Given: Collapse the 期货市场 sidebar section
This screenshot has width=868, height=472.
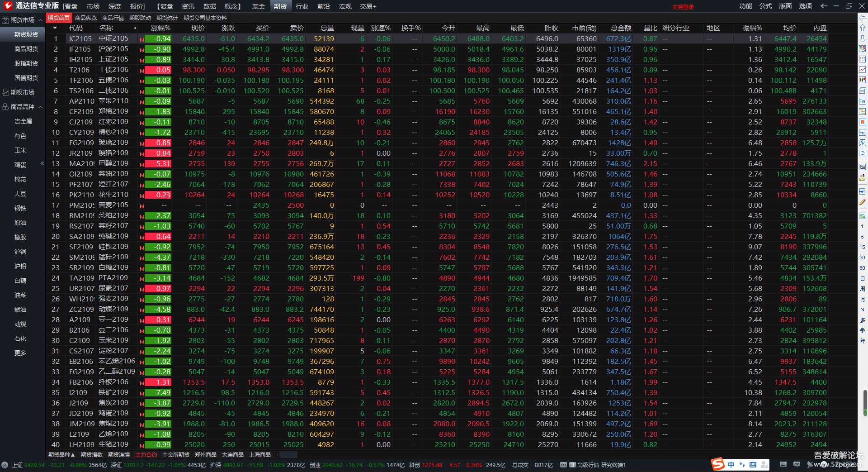Looking at the screenshot, I should pyautogui.click(x=41, y=20).
